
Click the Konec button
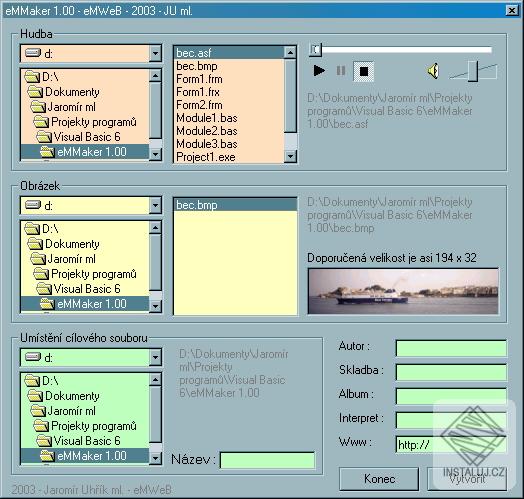coord(379,479)
